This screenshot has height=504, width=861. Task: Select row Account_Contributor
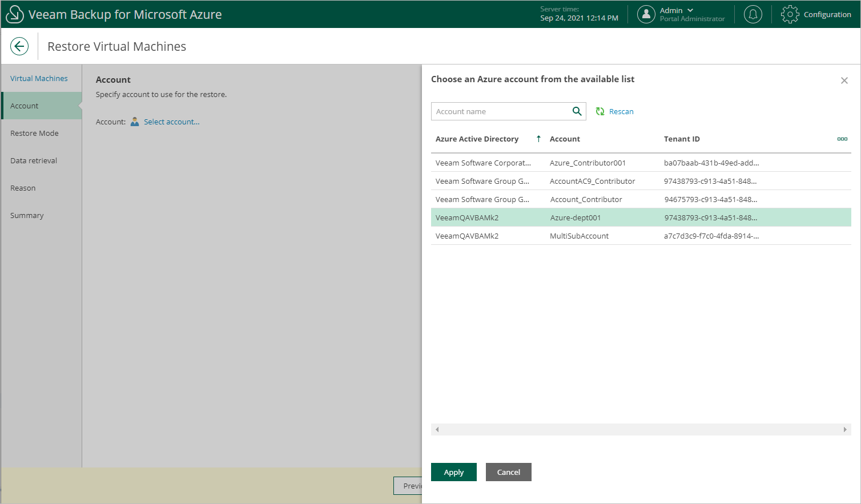click(x=641, y=199)
